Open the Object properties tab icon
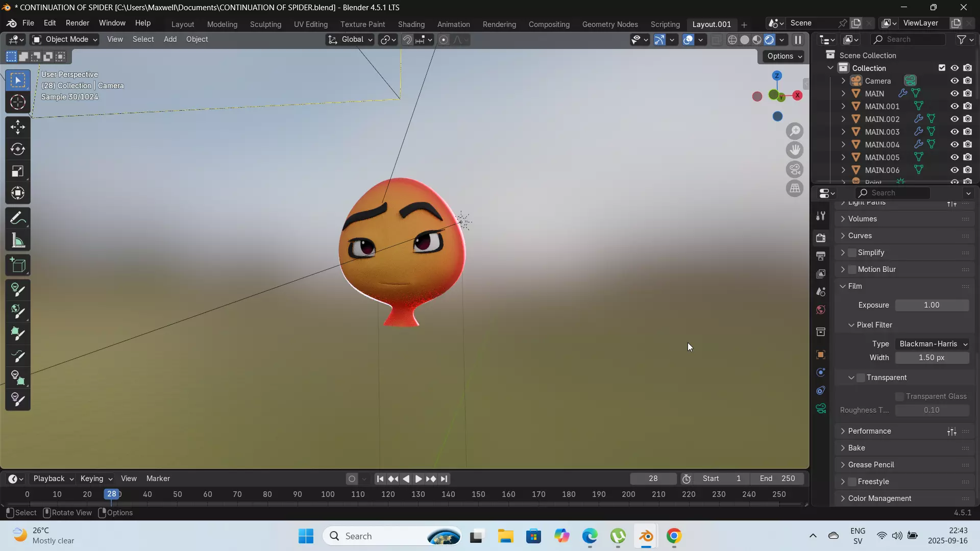The image size is (980, 551). [x=821, y=355]
